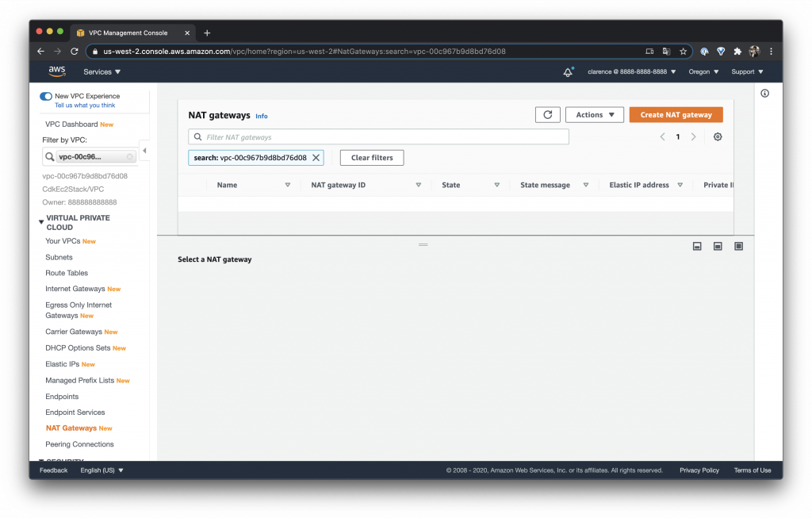Open the notifications bell icon

568,72
